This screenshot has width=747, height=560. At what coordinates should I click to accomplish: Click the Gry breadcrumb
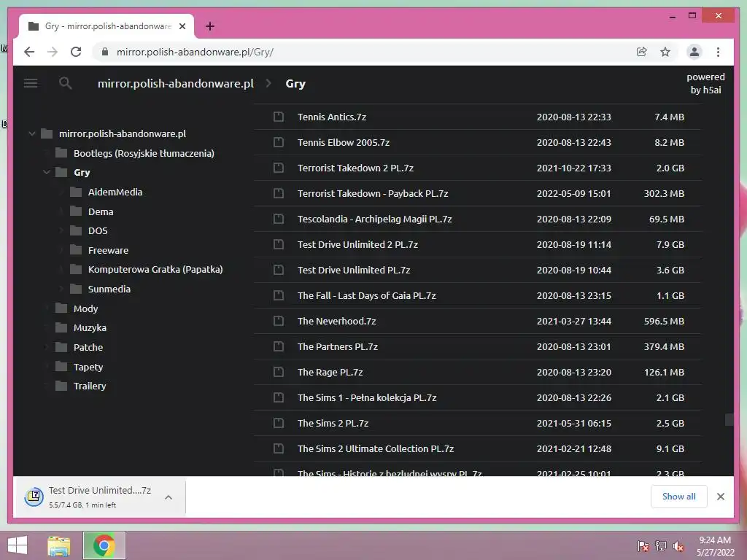click(295, 84)
